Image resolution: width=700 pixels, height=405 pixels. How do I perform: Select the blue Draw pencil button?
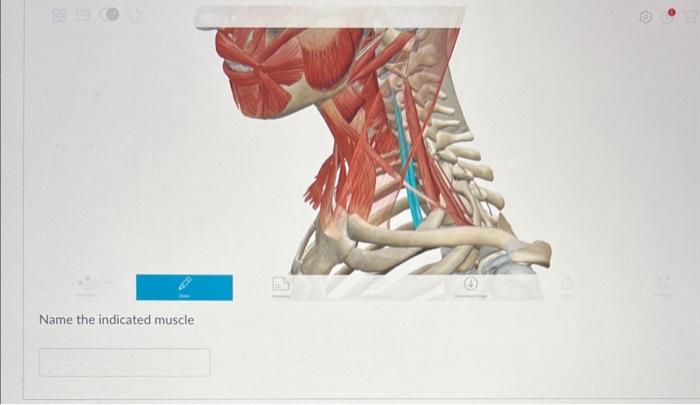[x=184, y=287]
